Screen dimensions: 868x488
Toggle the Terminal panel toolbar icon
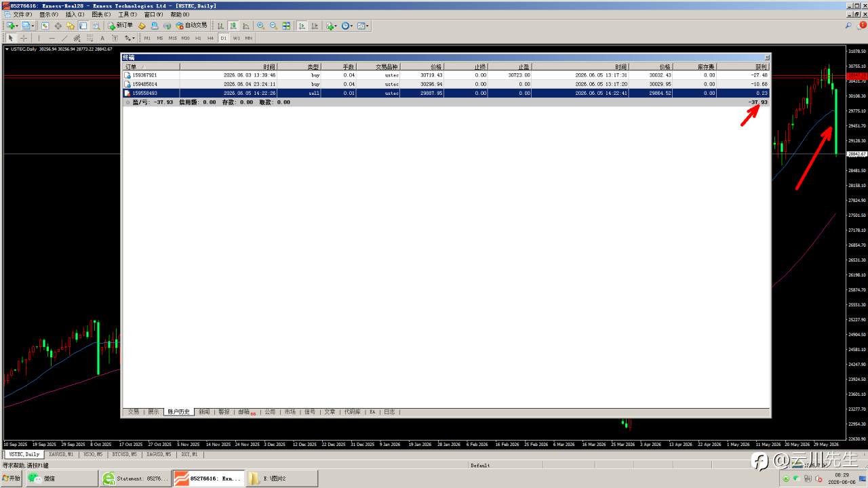(83, 26)
